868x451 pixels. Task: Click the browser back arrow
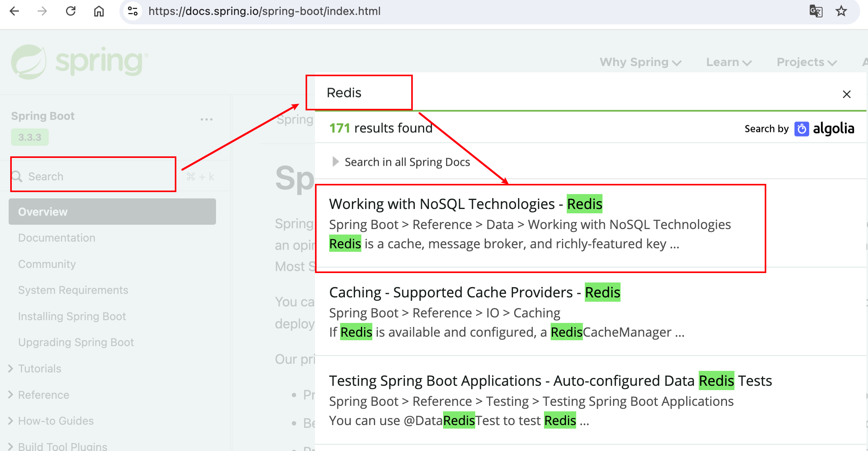pyautogui.click(x=14, y=11)
